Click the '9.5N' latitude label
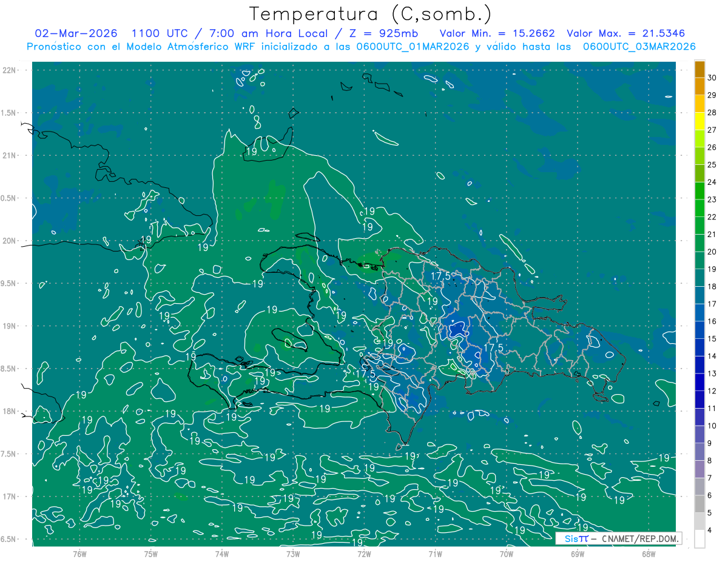 pos(9,283)
